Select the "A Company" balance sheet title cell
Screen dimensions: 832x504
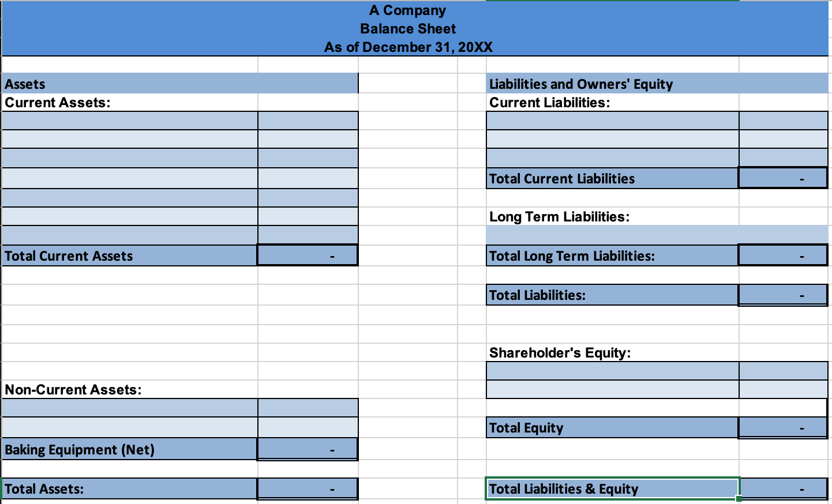point(408,10)
